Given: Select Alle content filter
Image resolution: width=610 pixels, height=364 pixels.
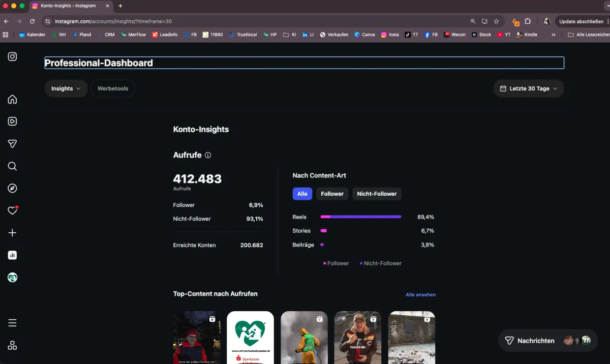Looking at the screenshot, I should (302, 194).
